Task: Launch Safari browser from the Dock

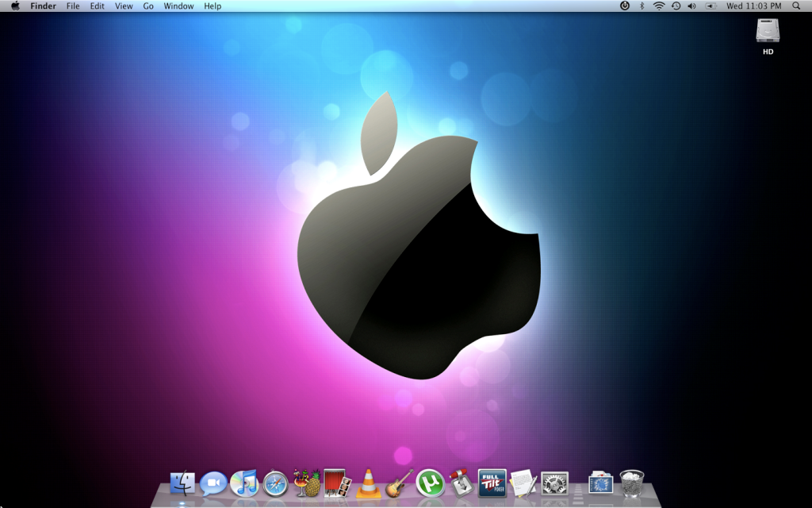Action: click(275, 483)
